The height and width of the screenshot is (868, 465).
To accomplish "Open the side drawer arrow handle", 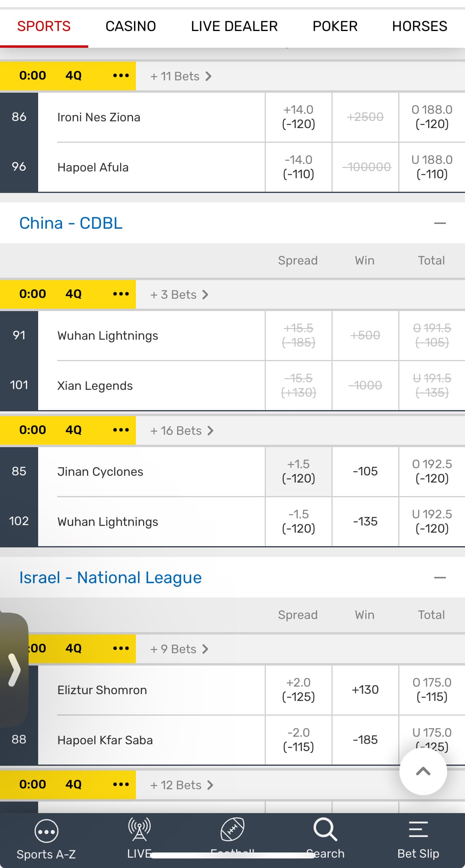I will point(14,670).
